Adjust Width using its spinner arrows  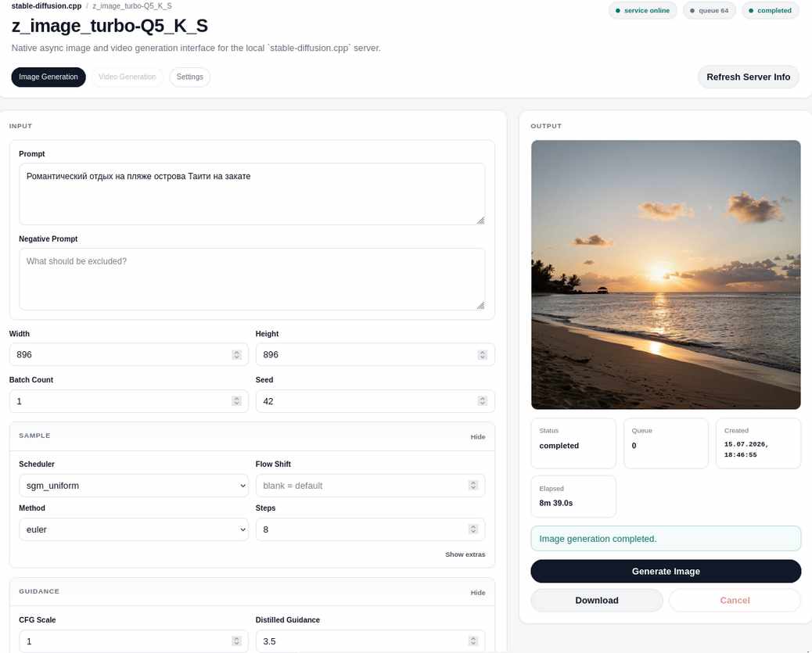[x=237, y=355]
